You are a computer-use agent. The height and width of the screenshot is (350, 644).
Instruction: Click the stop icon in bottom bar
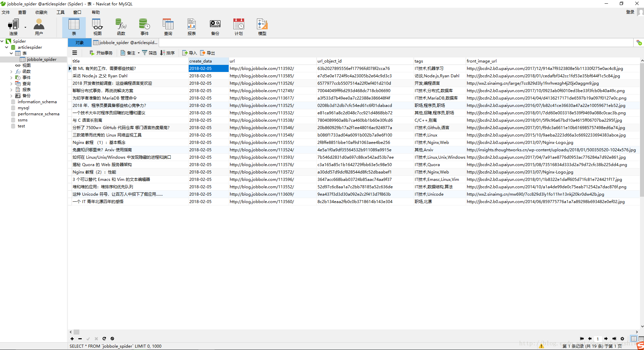pyautogui.click(x=112, y=339)
